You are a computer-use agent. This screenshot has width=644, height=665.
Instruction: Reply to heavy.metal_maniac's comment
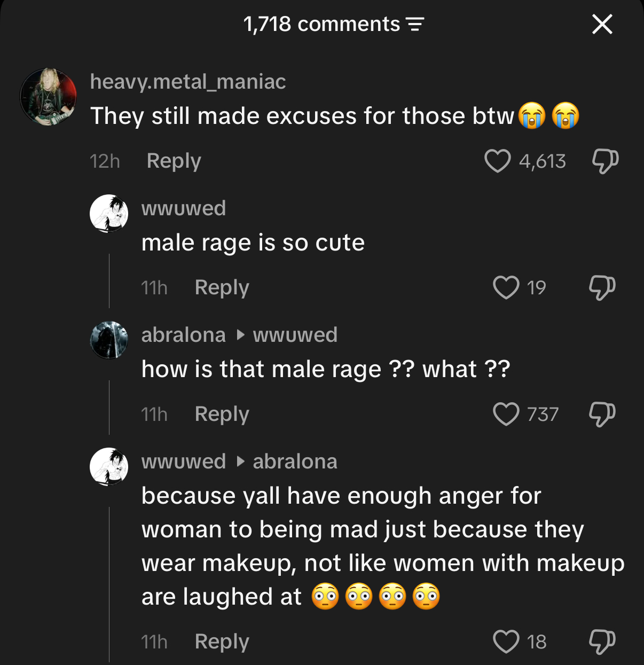point(174,161)
